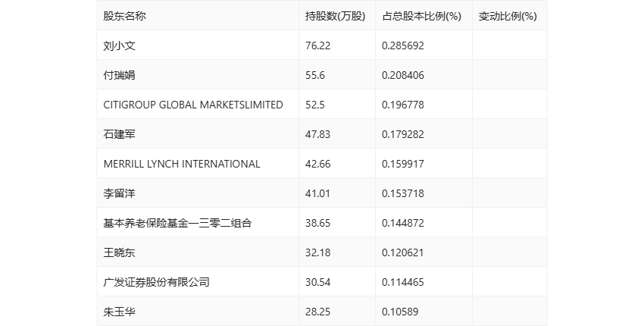Click shareholding value 30.54
This screenshot has width=644, height=326.
(318, 283)
